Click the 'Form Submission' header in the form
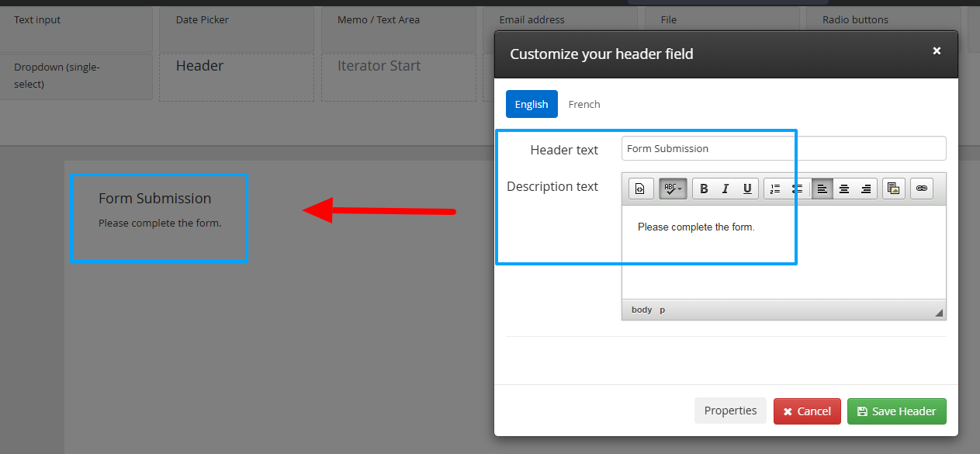The height and width of the screenshot is (454, 980). (154, 199)
